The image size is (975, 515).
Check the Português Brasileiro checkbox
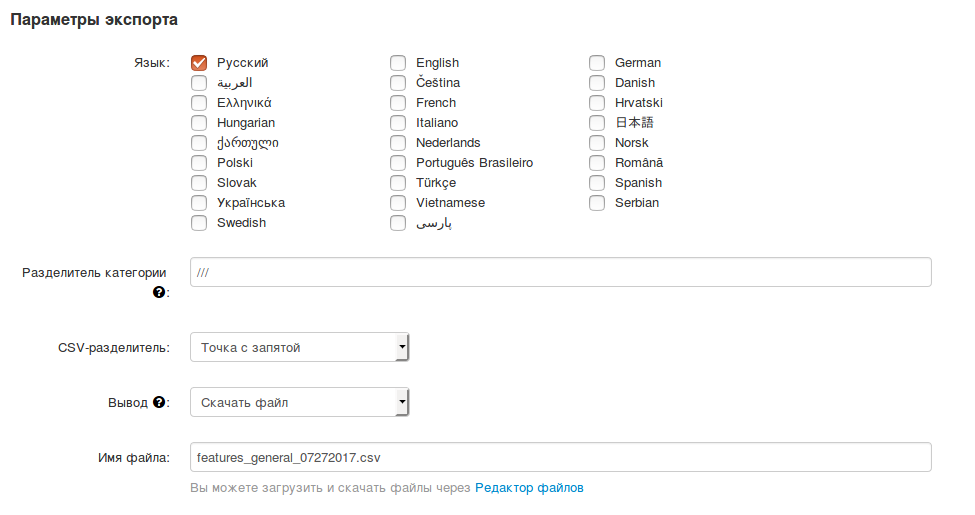pos(398,163)
